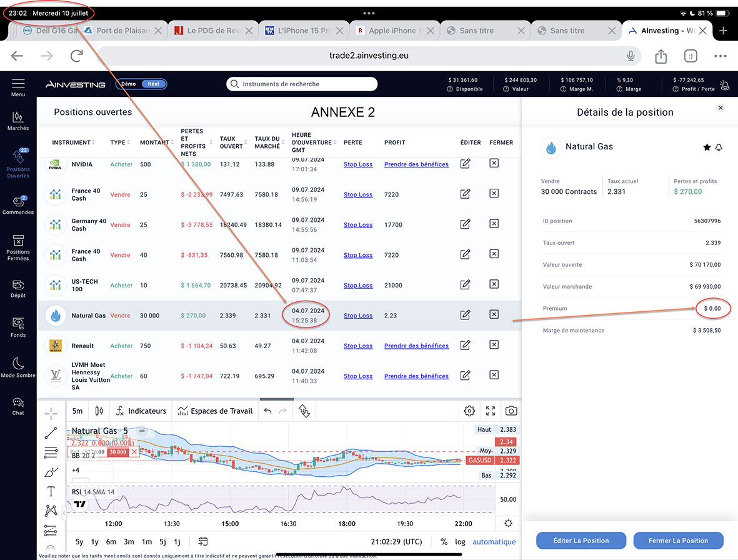Select the trend line drawing tool
738x560 pixels.
pyautogui.click(x=51, y=432)
